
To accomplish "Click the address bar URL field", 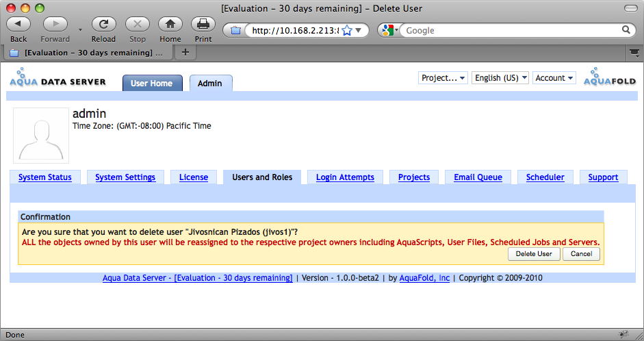I will [x=295, y=30].
